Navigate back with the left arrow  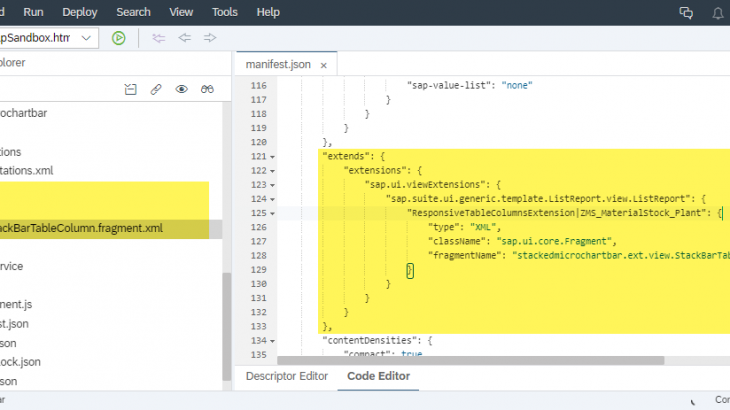pos(184,38)
